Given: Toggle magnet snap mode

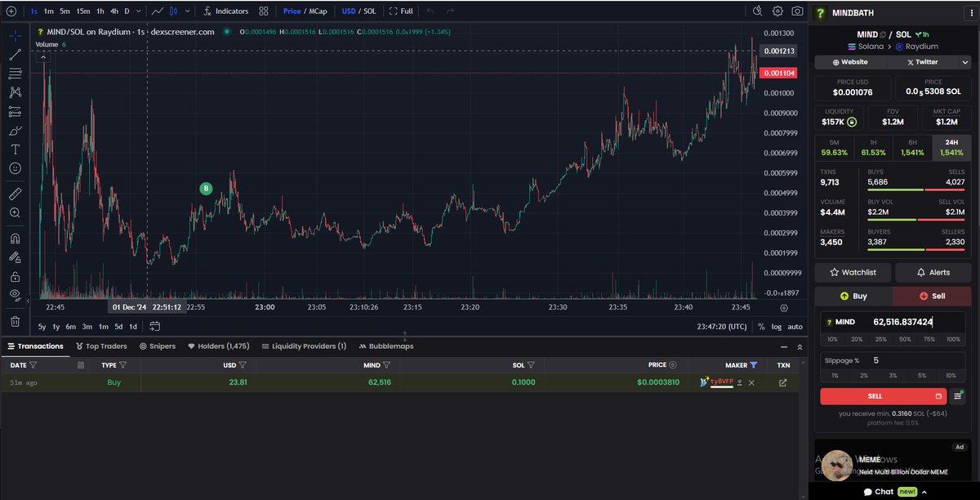Looking at the screenshot, I should (x=15, y=238).
